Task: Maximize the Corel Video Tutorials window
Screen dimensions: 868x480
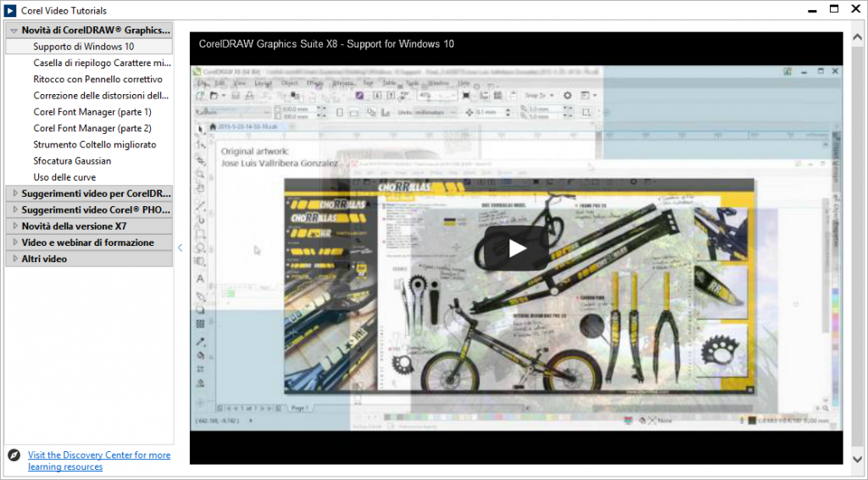Action: point(834,9)
